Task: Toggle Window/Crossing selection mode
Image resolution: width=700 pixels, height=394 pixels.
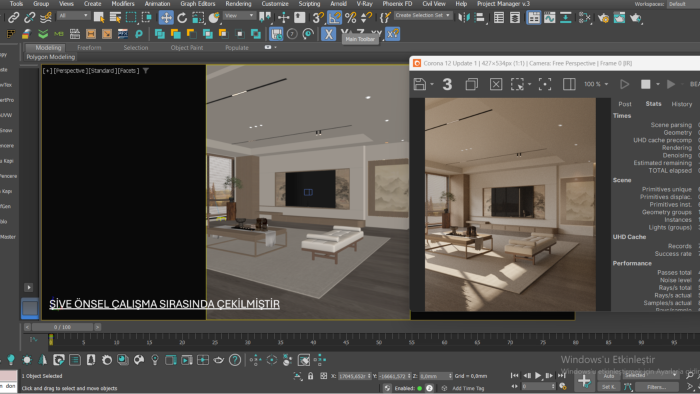Action: pyautogui.click(x=147, y=18)
